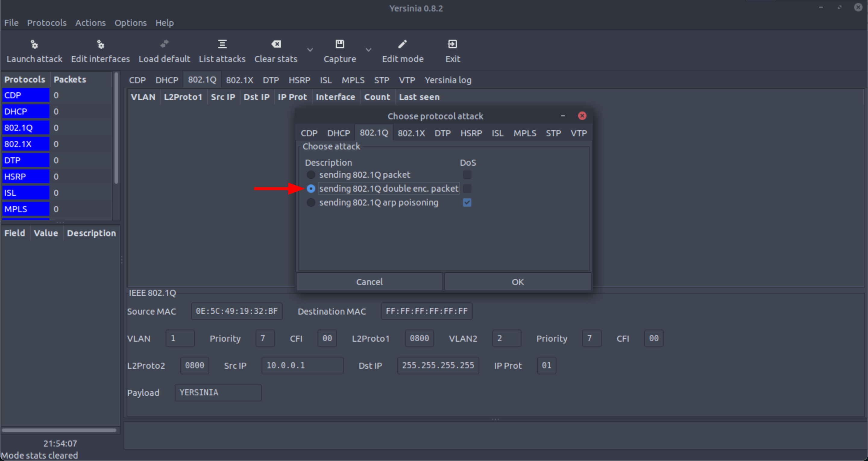Close the Choose protocol attack dialog
Viewport: 868px width, 461px height.
[x=582, y=116]
